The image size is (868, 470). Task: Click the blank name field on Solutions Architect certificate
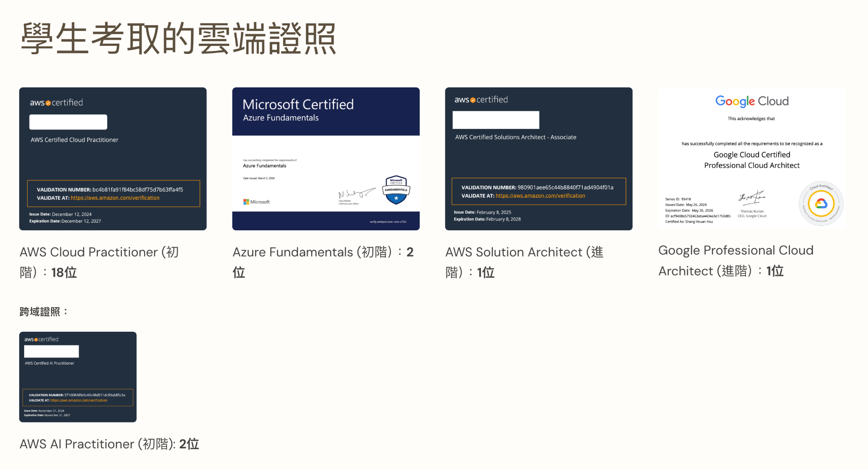point(496,120)
